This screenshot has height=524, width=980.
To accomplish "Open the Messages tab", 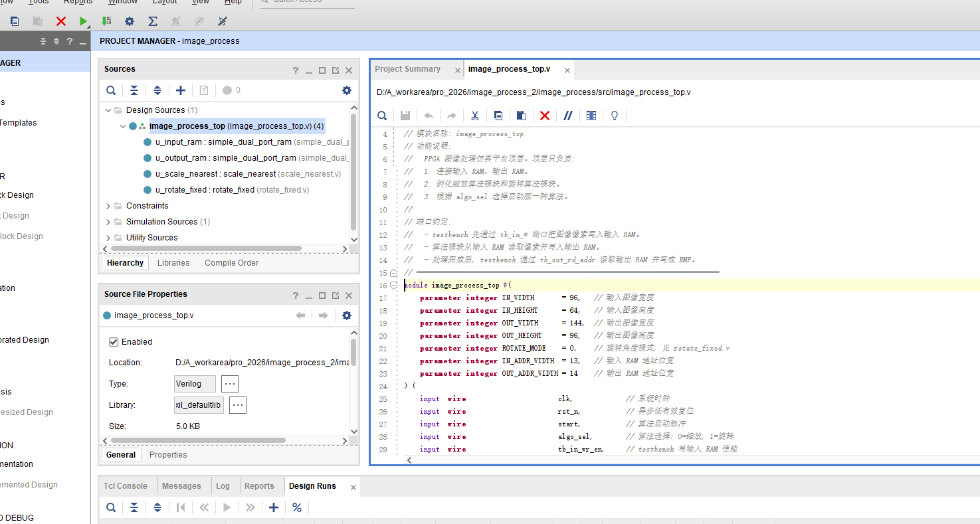I will click(181, 486).
